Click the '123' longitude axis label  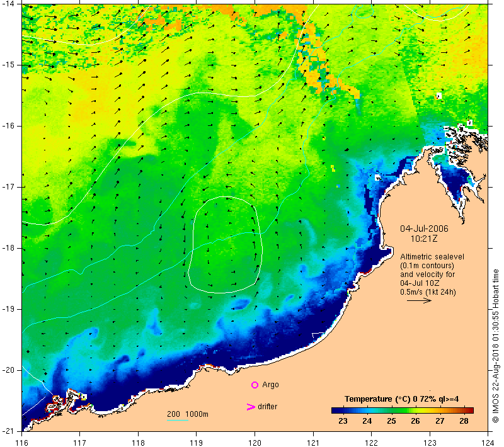[430, 443]
